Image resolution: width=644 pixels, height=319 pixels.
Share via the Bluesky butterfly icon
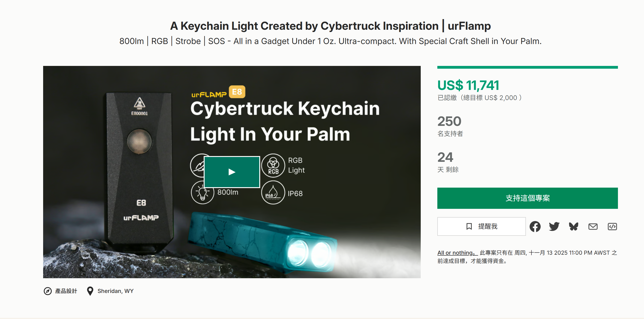tap(573, 227)
